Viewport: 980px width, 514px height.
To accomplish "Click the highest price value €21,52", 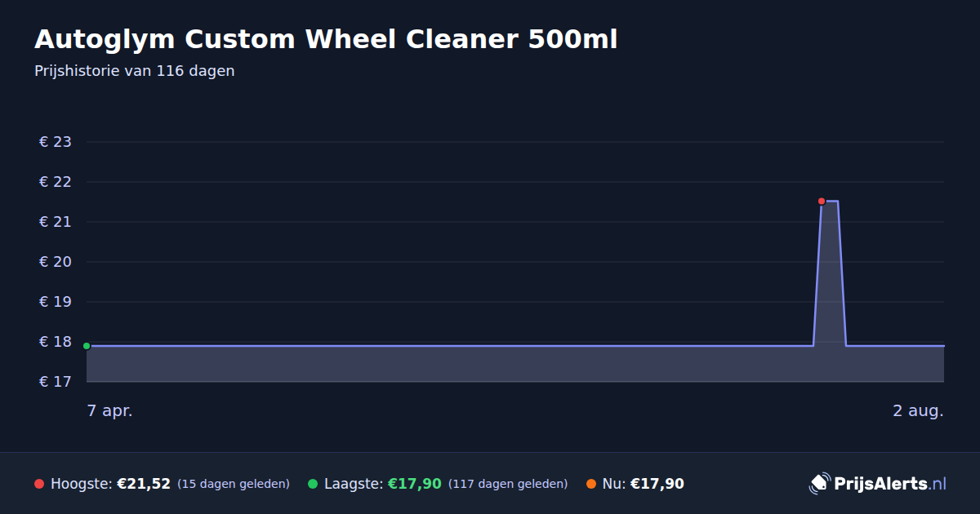I will [x=144, y=484].
